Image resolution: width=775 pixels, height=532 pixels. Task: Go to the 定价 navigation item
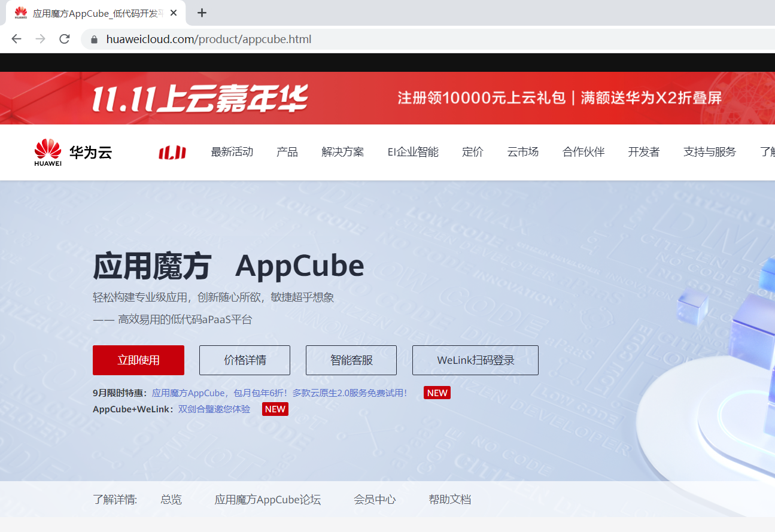click(x=473, y=152)
